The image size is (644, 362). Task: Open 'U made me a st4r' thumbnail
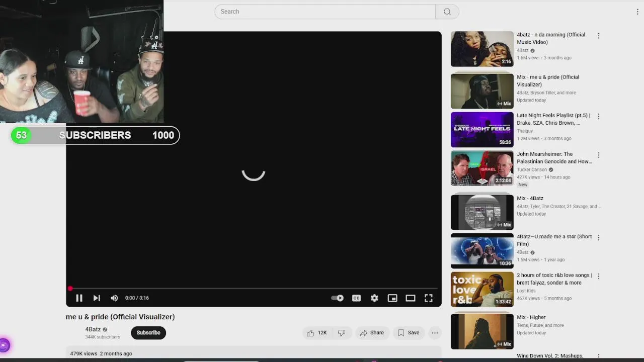tap(482, 251)
